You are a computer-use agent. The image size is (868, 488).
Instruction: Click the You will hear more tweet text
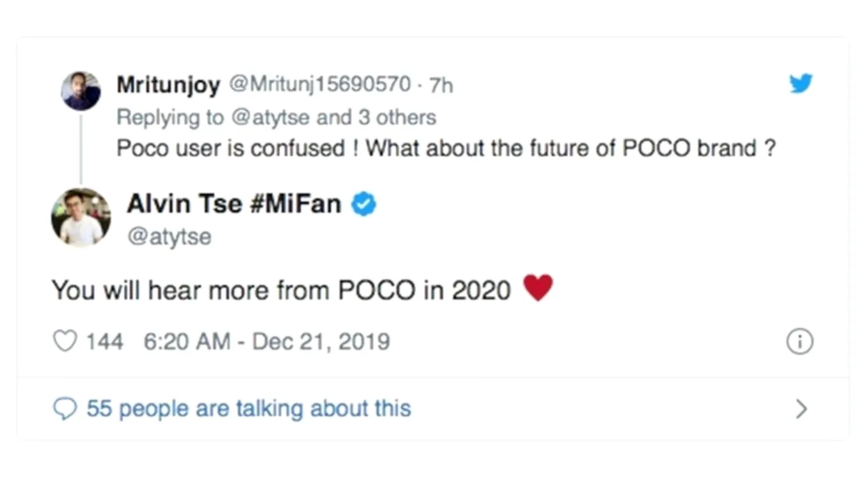pyautogui.click(x=282, y=290)
